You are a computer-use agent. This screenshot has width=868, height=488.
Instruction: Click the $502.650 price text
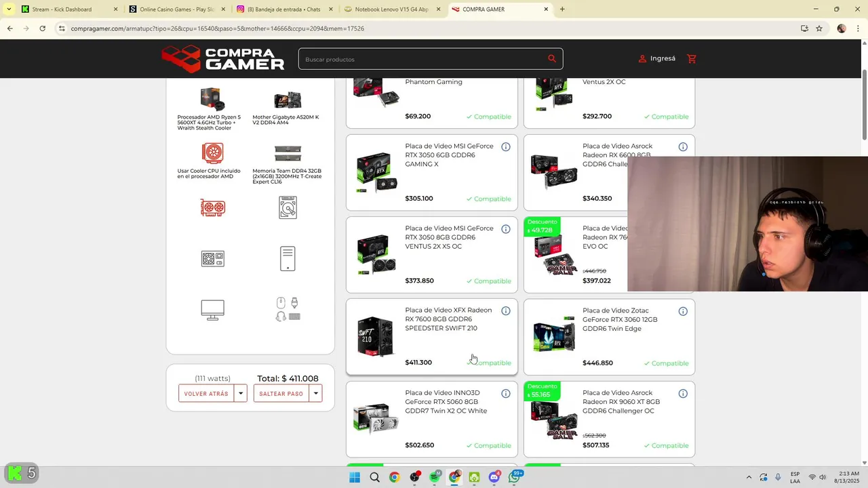click(420, 445)
